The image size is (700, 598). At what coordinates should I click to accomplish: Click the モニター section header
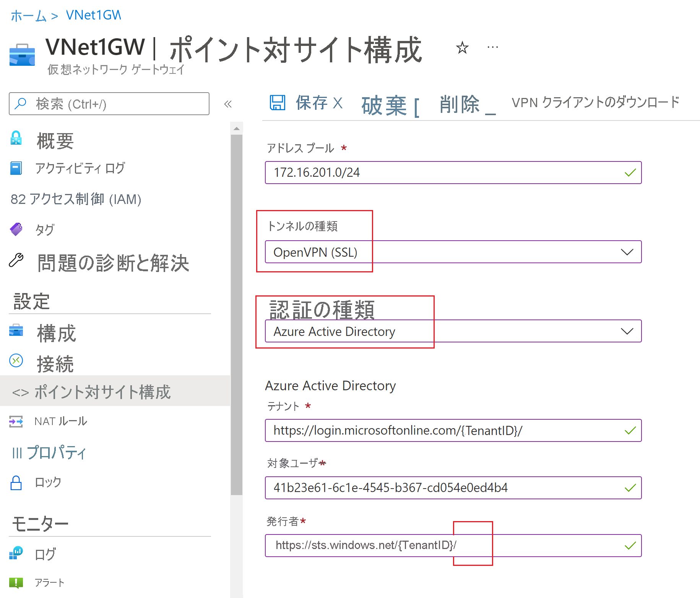pos(40,524)
